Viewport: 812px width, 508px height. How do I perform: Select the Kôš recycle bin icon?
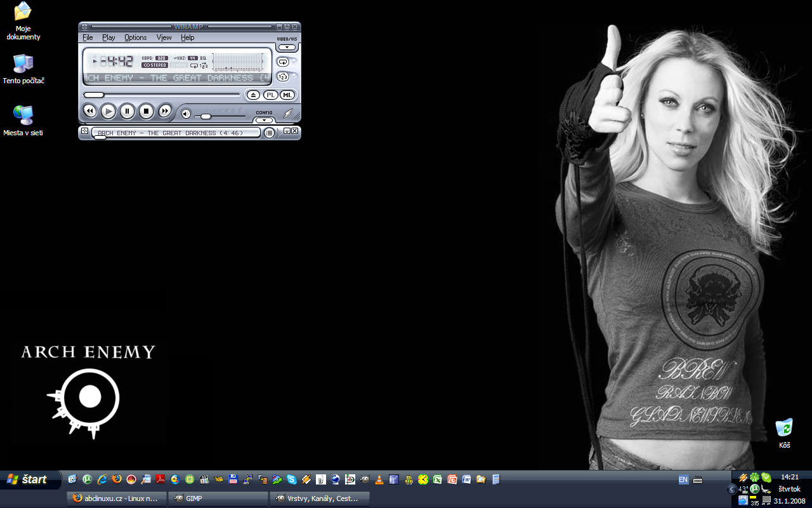785,434
